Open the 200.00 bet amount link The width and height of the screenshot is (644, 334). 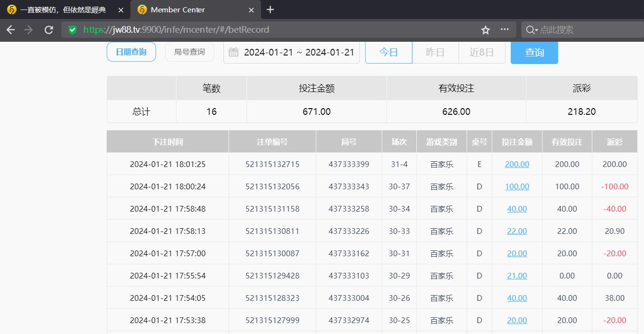click(517, 164)
